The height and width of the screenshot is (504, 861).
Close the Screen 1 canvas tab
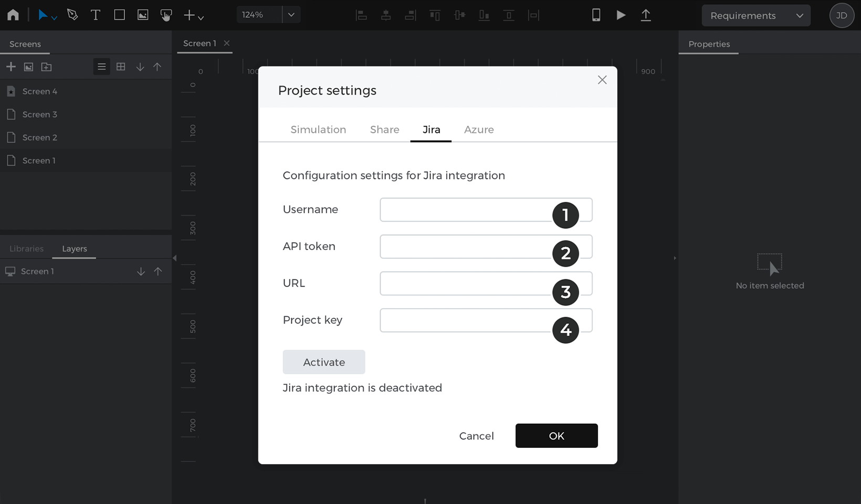coord(227,43)
